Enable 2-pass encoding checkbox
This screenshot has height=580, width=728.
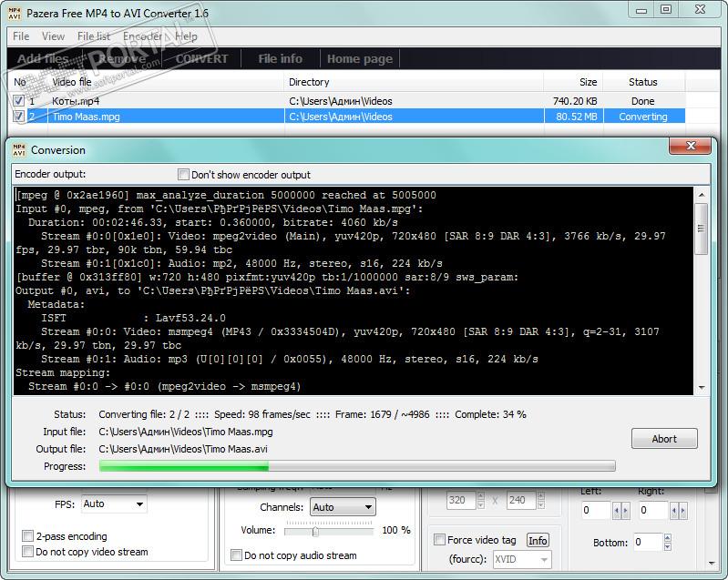(x=27, y=536)
